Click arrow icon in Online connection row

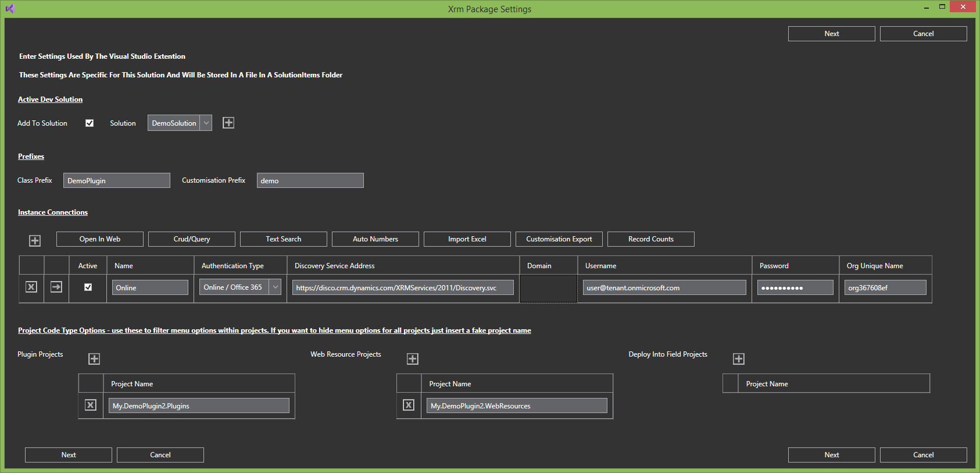(x=56, y=287)
